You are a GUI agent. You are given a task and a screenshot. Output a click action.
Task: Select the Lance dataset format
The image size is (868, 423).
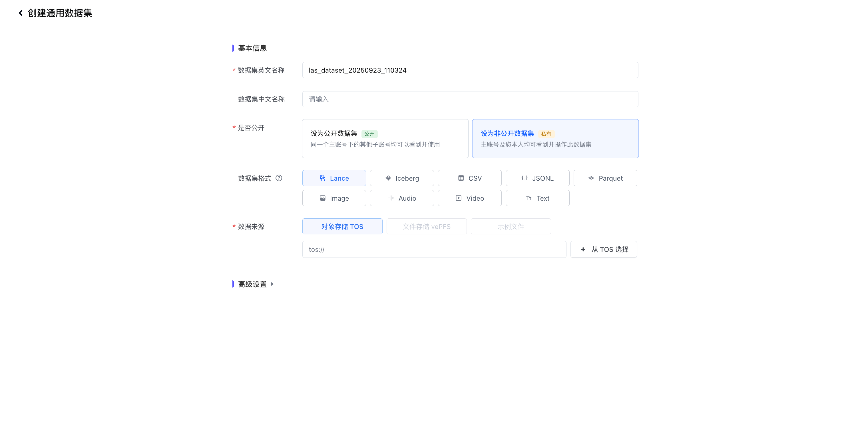(x=334, y=178)
